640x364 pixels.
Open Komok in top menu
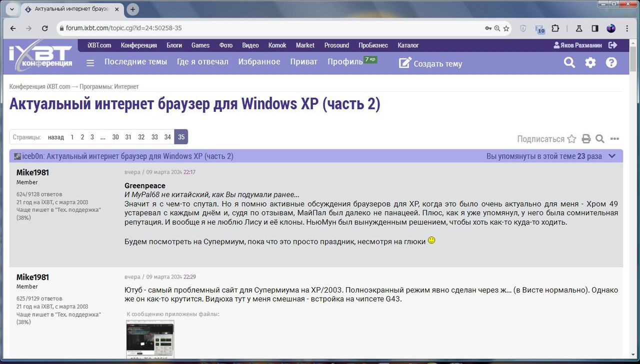coord(277,45)
